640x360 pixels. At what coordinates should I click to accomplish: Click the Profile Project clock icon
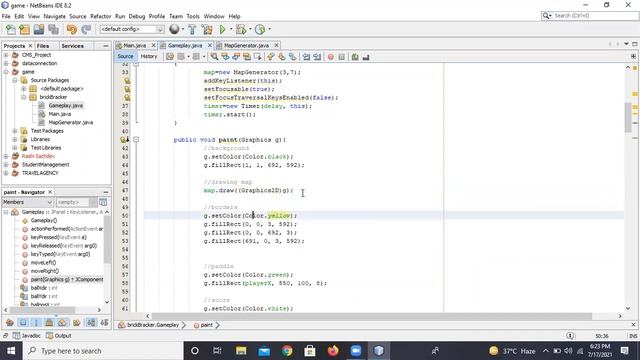[260, 29]
